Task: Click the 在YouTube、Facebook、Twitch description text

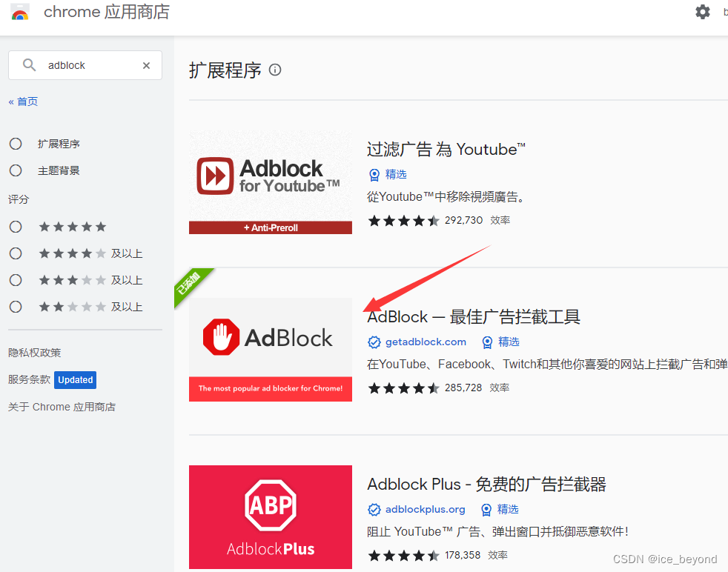Action: (x=547, y=365)
